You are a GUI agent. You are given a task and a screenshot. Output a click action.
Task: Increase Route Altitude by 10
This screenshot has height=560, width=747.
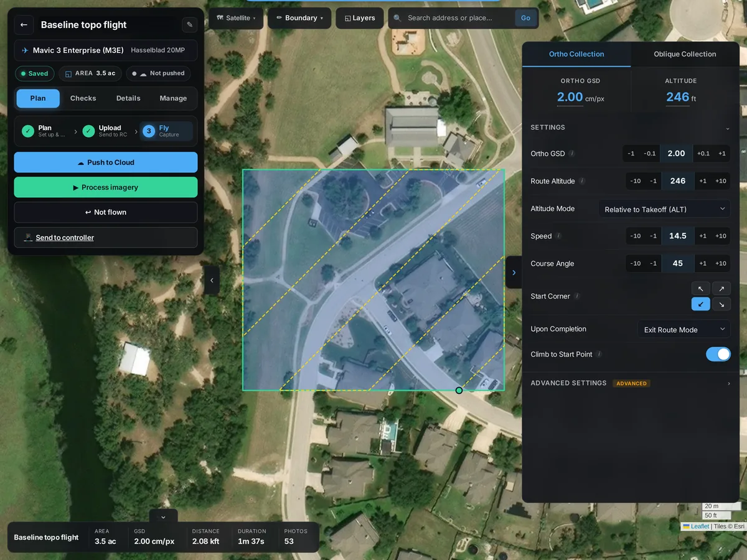click(721, 181)
